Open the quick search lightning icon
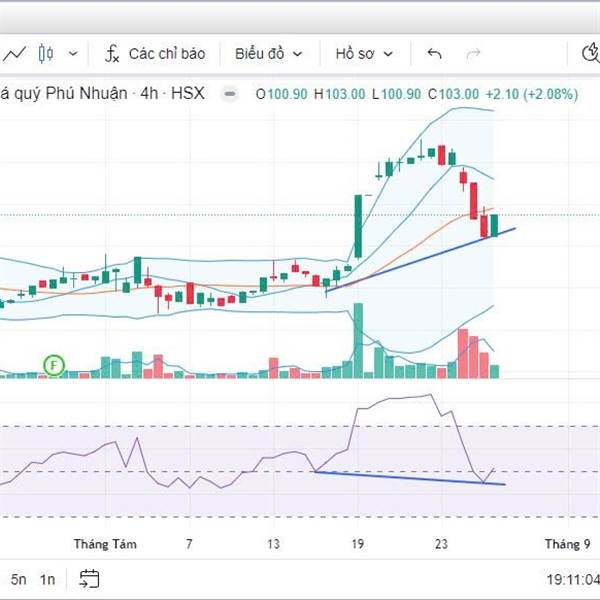The height and width of the screenshot is (600, 600). pos(591,53)
